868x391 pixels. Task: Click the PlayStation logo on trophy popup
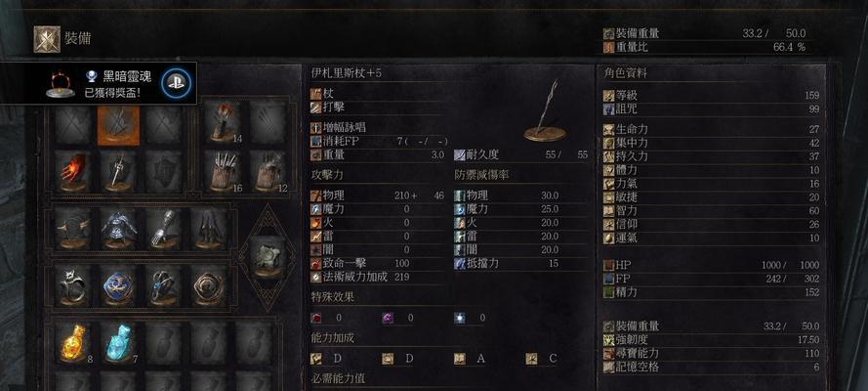[x=176, y=83]
